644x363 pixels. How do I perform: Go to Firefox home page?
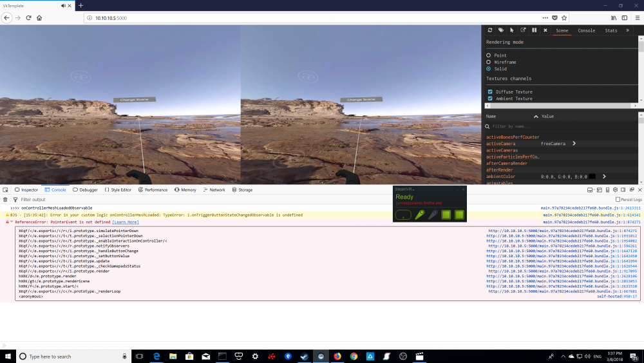pos(39,17)
